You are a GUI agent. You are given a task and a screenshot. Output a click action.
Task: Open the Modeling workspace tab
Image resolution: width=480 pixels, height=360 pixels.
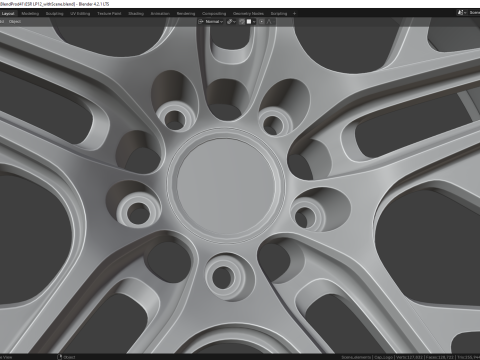[x=30, y=14]
